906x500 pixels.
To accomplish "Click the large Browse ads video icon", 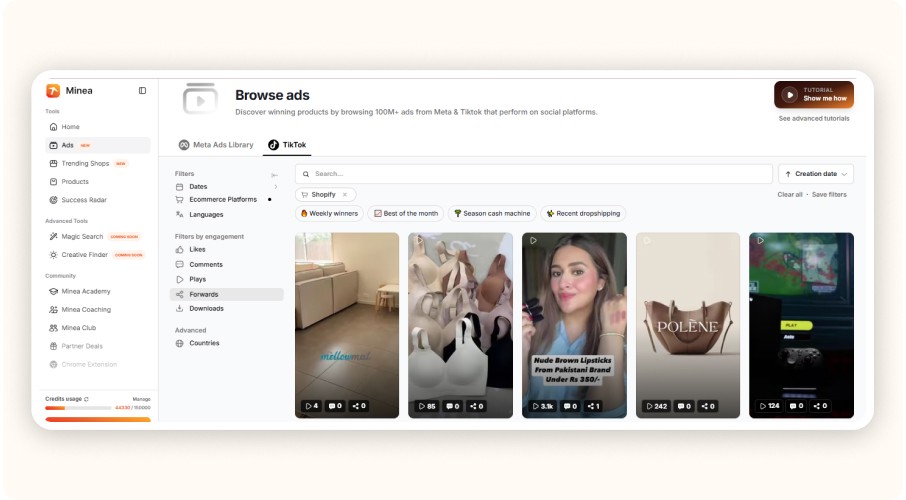I will 200,99.
